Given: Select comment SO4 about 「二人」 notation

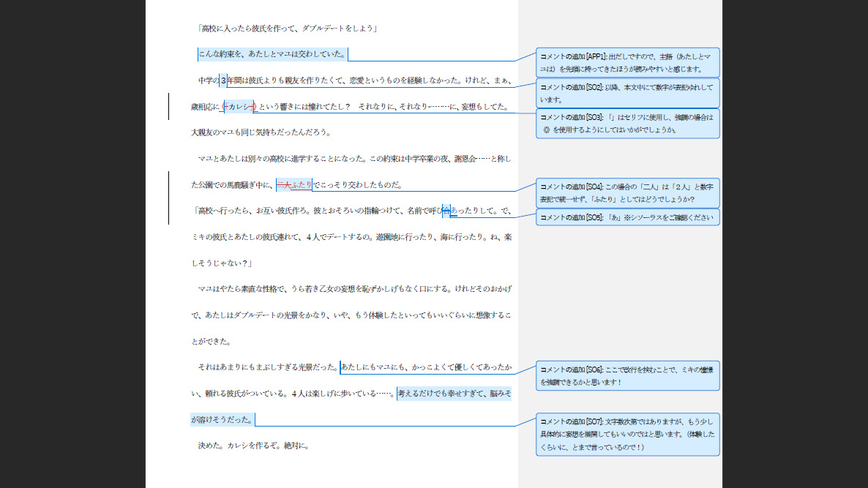Looking at the screenshot, I should click(x=627, y=192).
